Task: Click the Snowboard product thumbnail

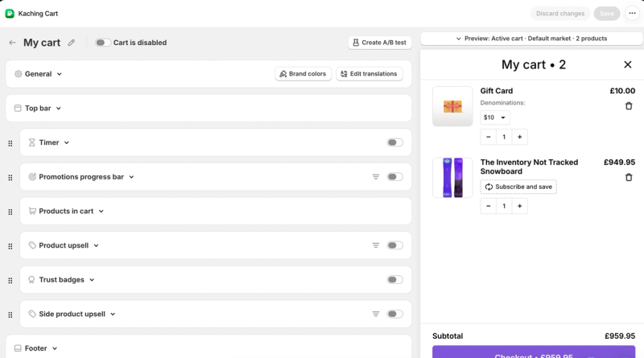Action: pos(452,177)
